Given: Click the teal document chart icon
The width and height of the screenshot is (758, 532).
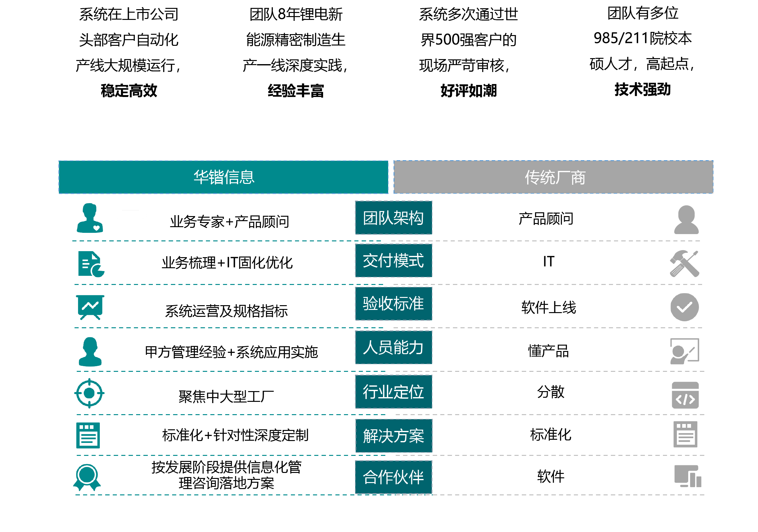Looking at the screenshot, I should [x=91, y=264].
